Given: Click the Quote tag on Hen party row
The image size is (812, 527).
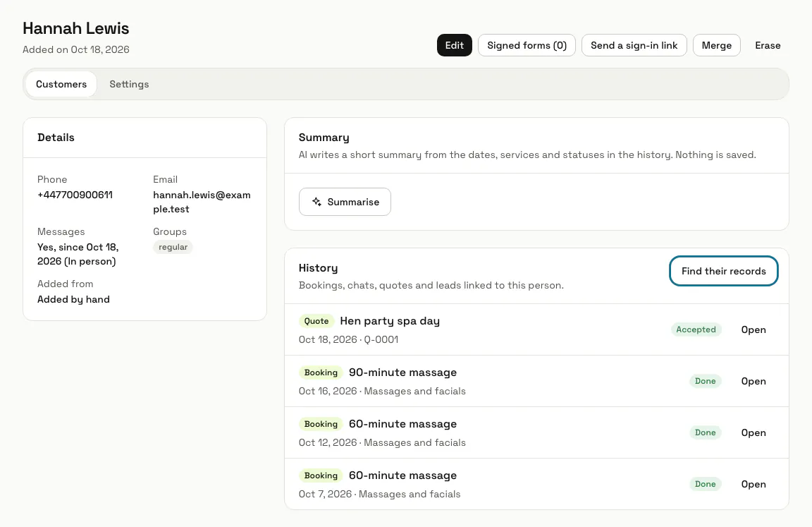Looking at the screenshot, I should (316, 321).
